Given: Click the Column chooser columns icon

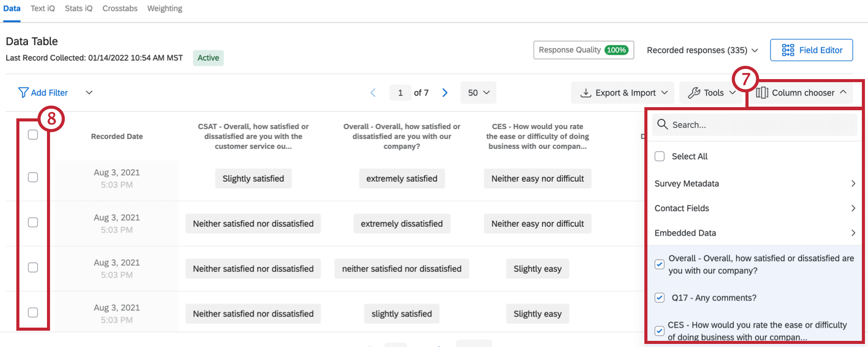Looking at the screenshot, I should [x=762, y=93].
